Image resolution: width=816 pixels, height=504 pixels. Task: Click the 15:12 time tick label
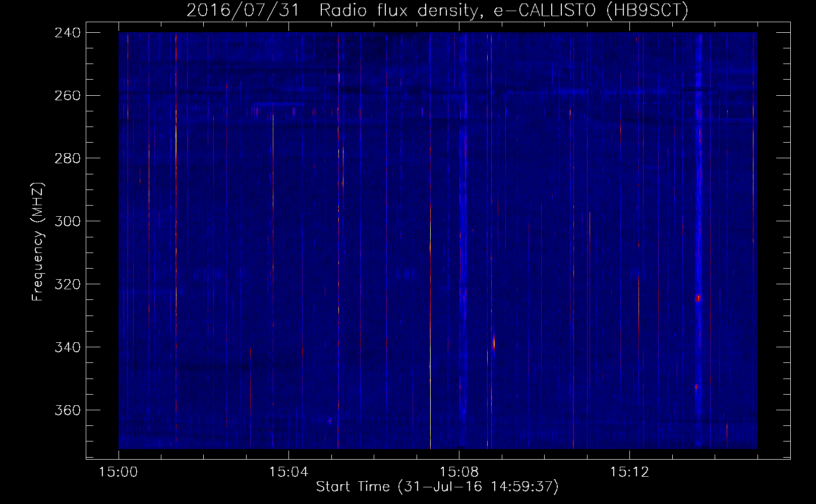coord(629,472)
